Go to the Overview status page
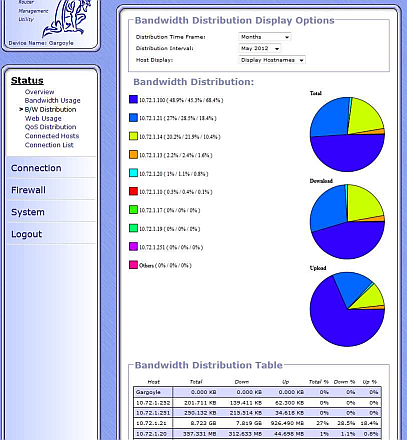This screenshot has width=407, height=440. [39, 92]
